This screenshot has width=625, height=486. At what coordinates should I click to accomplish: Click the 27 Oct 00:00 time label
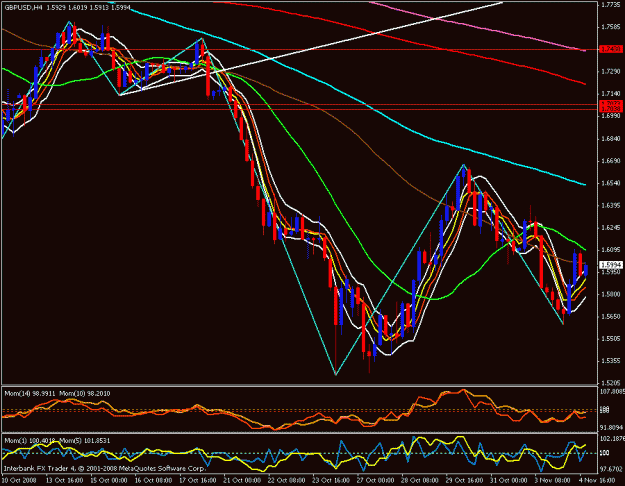click(x=376, y=480)
